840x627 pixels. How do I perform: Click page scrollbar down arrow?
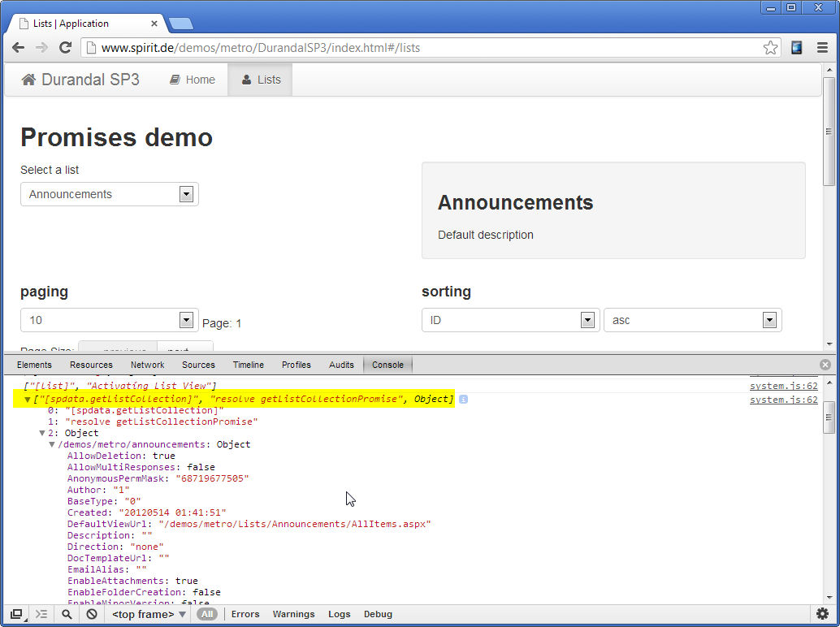(829, 344)
